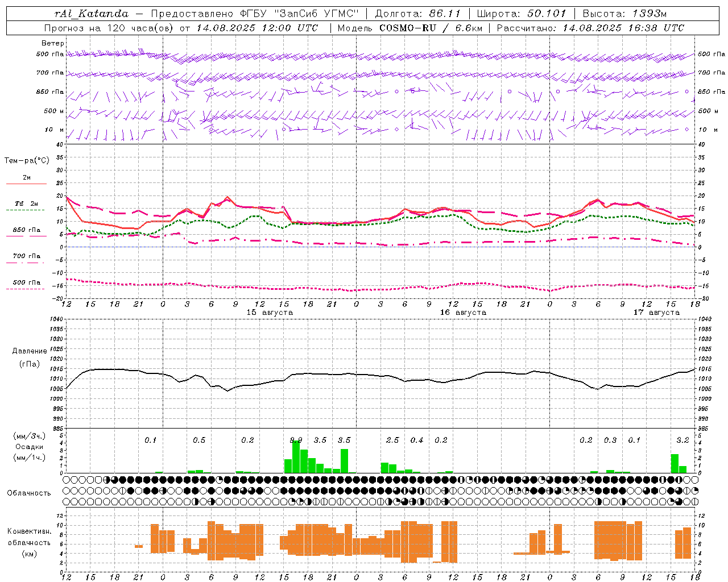Click the Рассчитано 14.08.2025 16:38 UTC timestamp
The width and height of the screenshot is (728, 582).
[x=590, y=28]
